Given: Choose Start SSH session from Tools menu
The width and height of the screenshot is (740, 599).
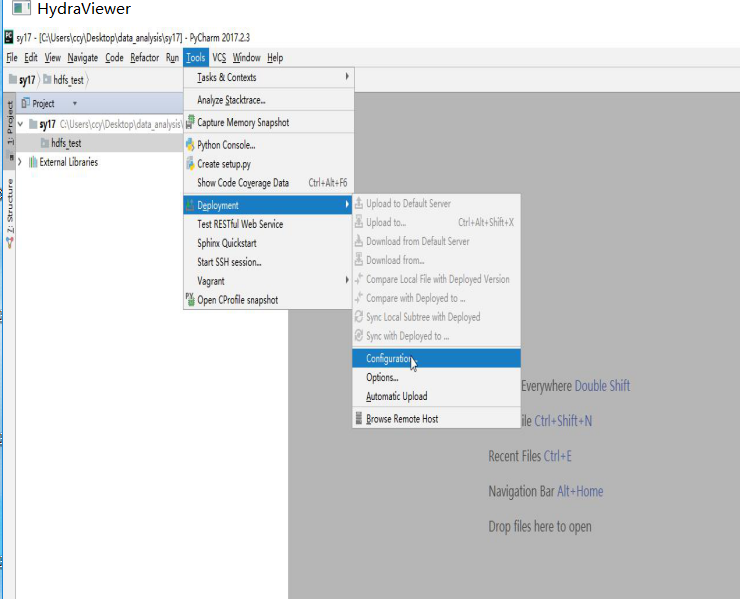Looking at the screenshot, I should click(229, 262).
